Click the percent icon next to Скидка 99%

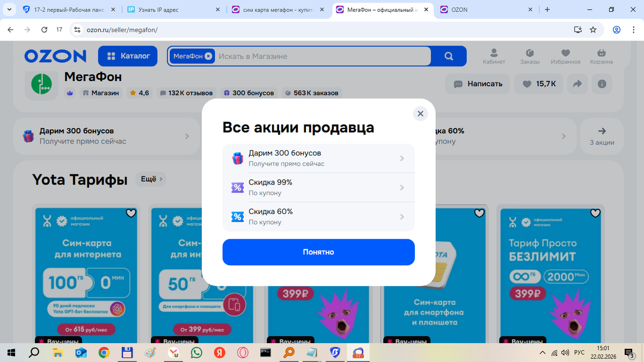[237, 187]
